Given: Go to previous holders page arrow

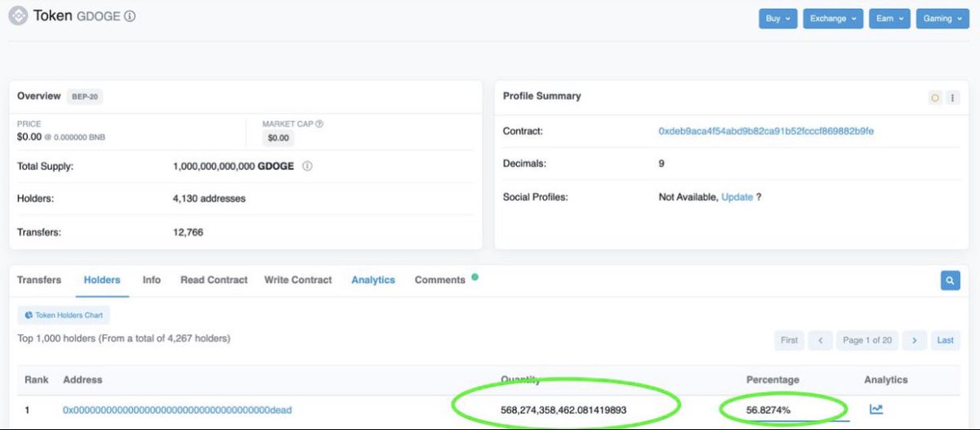Looking at the screenshot, I should [820, 340].
